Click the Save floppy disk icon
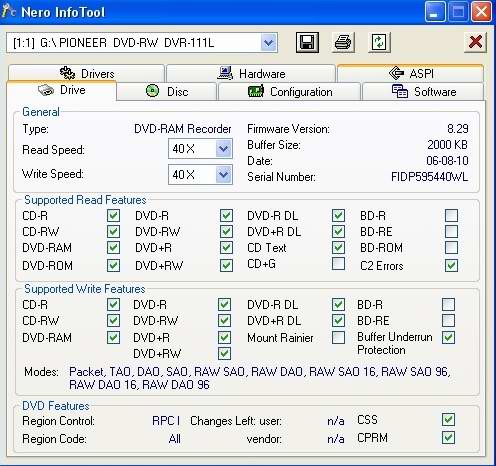Image resolution: width=496 pixels, height=466 pixels. tap(307, 42)
